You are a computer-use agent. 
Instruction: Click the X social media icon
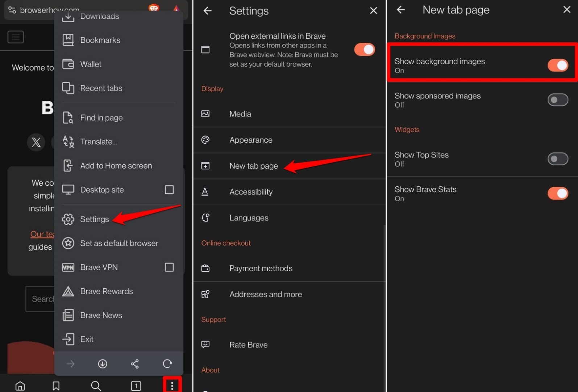36,142
